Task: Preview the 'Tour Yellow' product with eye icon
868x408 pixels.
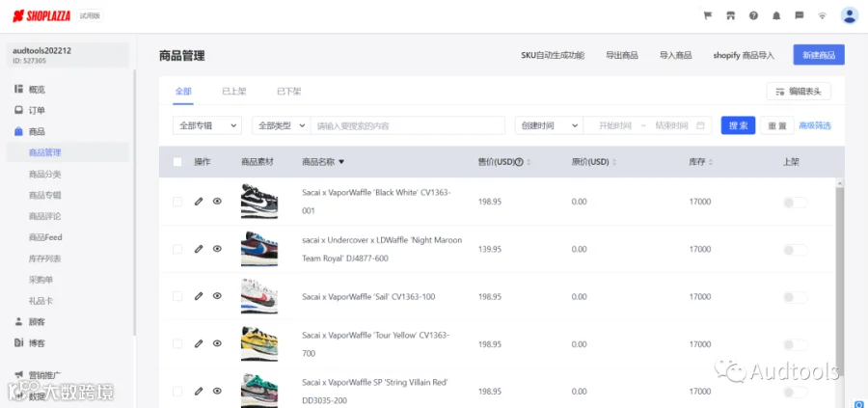Action: point(217,343)
